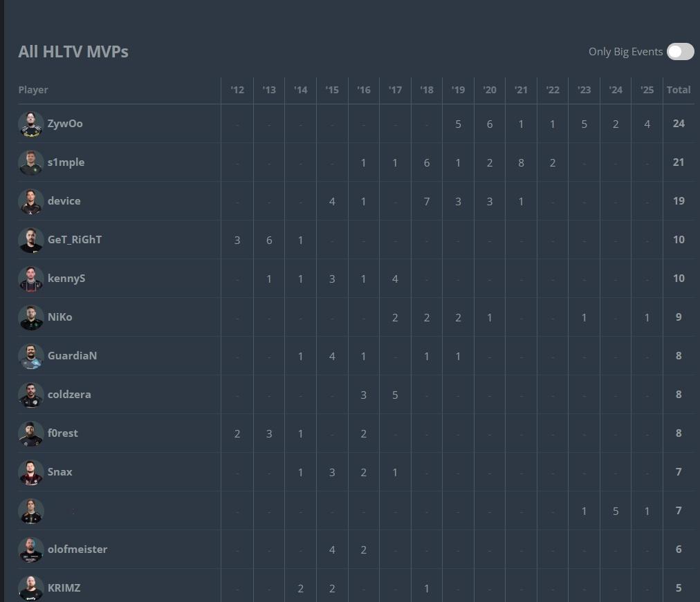Click the '19 year column header
The image size is (700, 602).
pos(458,90)
